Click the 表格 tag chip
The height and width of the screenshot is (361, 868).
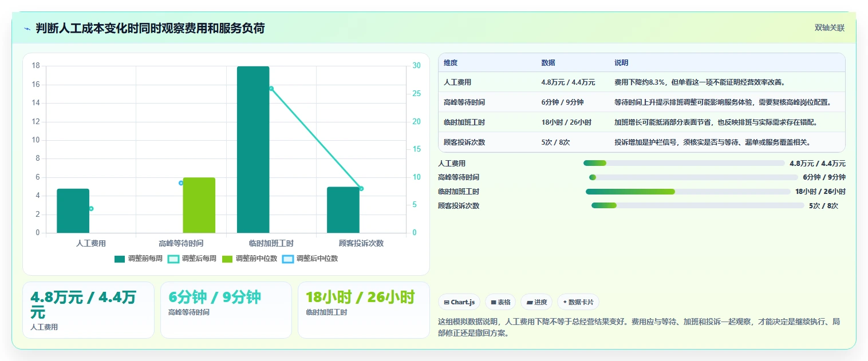(500, 302)
